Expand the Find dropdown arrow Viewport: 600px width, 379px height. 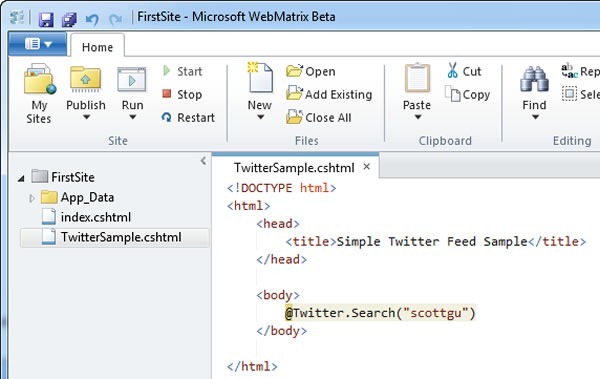pos(535,118)
